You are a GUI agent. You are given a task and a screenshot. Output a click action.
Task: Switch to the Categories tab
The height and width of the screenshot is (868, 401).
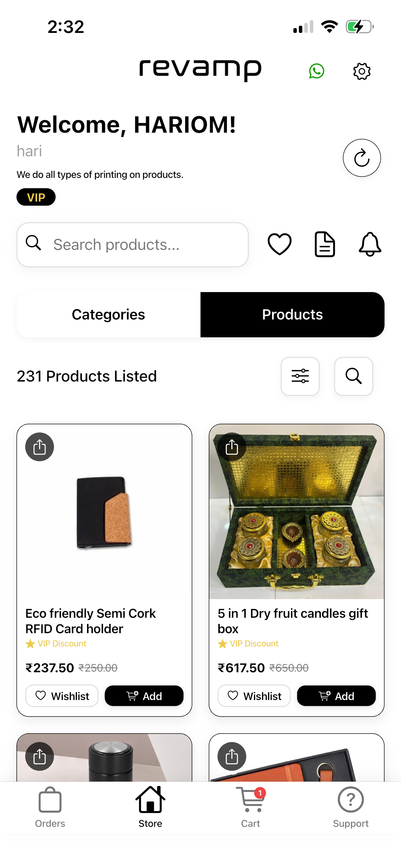point(108,315)
